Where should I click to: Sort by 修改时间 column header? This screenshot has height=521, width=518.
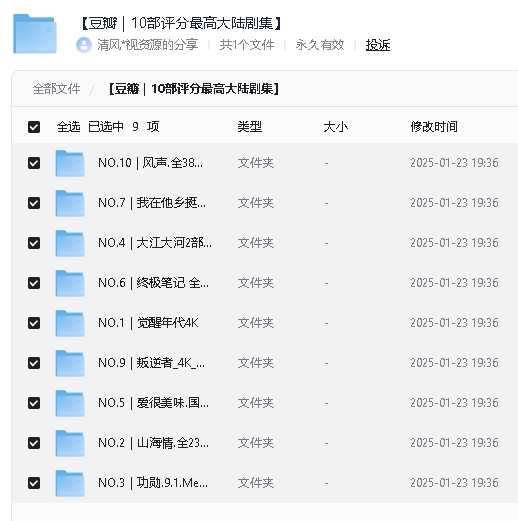[x=434, y=127]
